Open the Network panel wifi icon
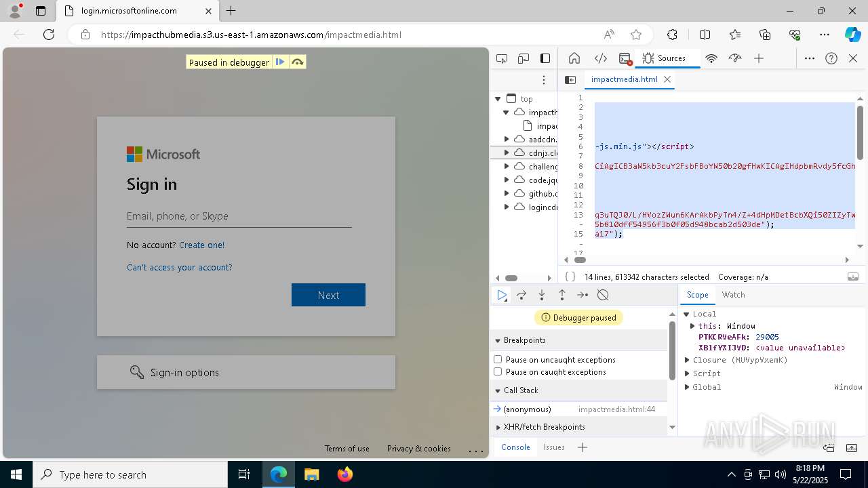 tap(711, 58)
